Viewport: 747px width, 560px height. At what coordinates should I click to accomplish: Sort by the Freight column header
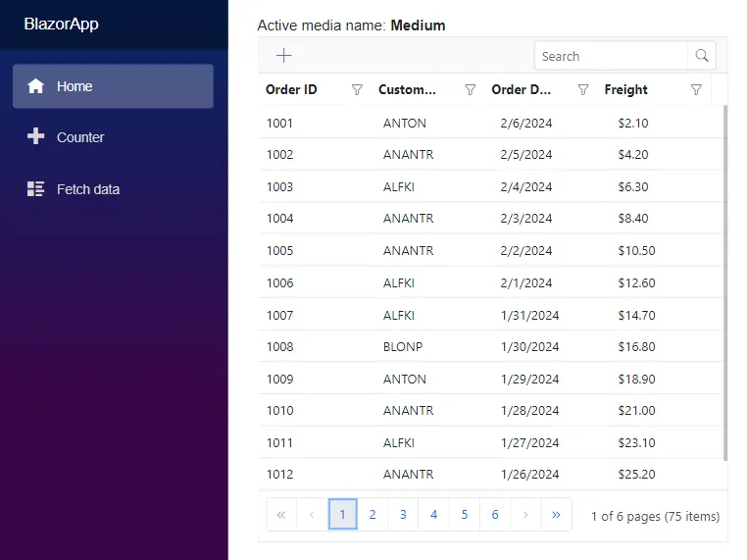(626, 89)
